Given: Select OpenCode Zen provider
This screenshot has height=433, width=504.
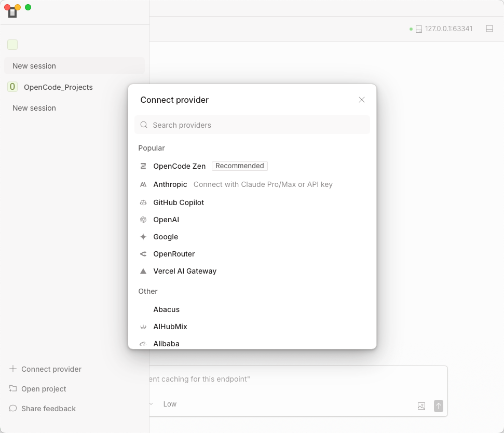Looking at the screenshot, I should 180,166.
